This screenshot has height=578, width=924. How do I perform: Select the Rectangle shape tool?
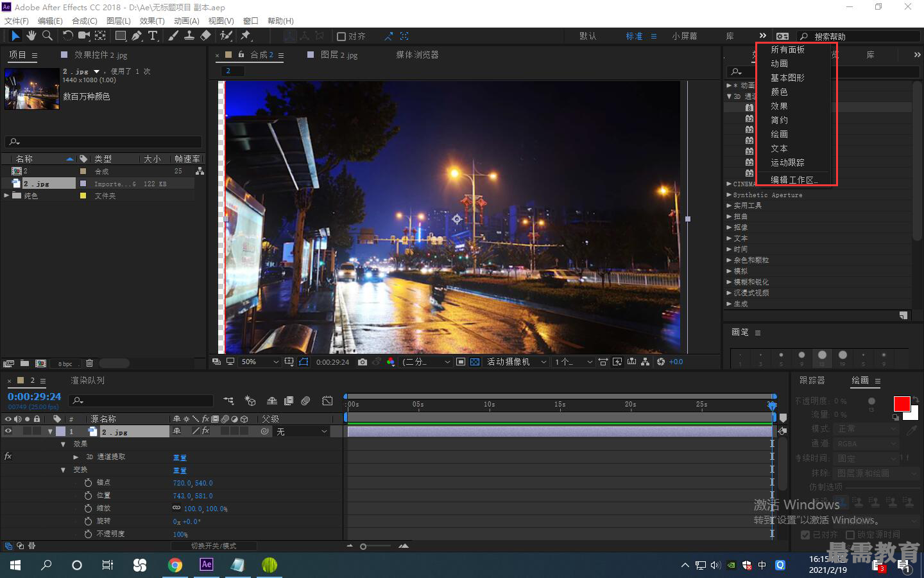tap(121, 36)
